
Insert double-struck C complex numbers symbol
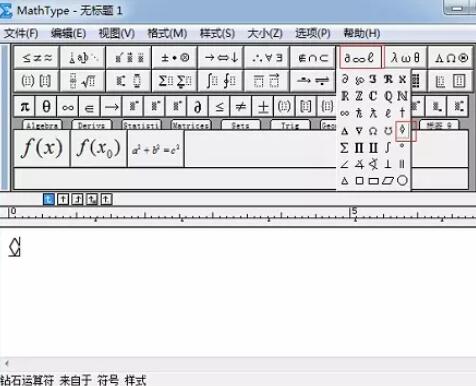click(x=373, y=96)
